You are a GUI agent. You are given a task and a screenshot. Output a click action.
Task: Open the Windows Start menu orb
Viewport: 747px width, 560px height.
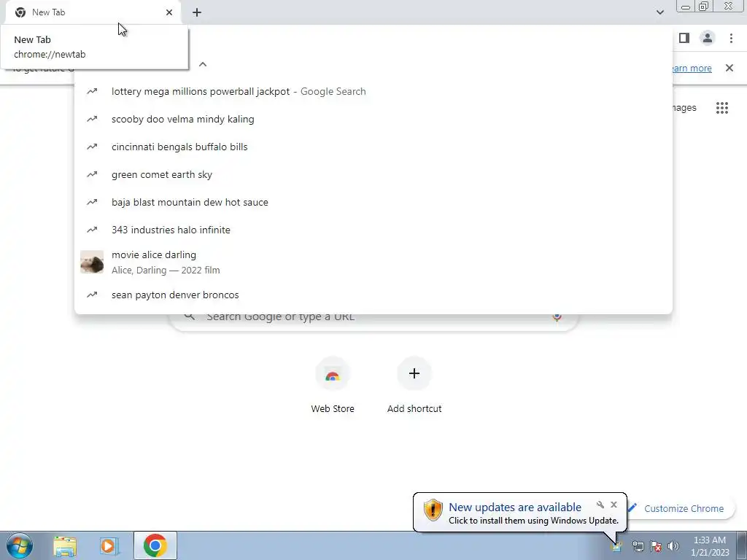click(x=20, y=545)
